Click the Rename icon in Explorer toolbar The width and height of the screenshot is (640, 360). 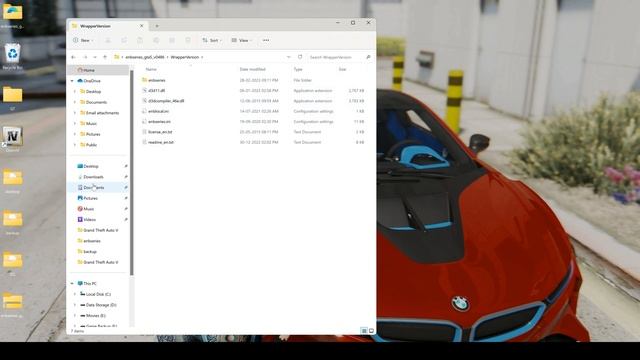click(156, 40)
